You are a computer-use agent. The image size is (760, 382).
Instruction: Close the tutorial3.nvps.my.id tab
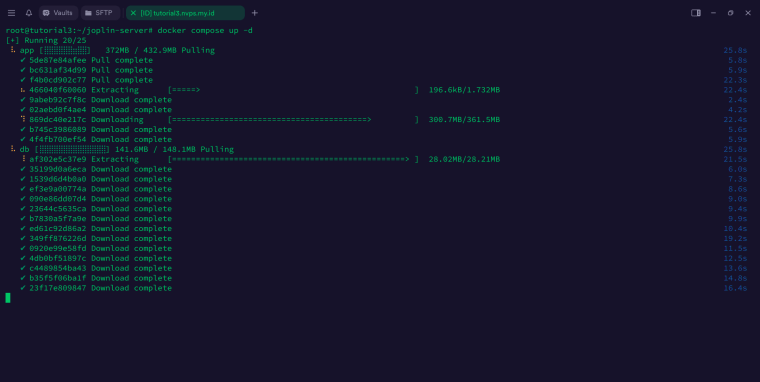point(133,13)
